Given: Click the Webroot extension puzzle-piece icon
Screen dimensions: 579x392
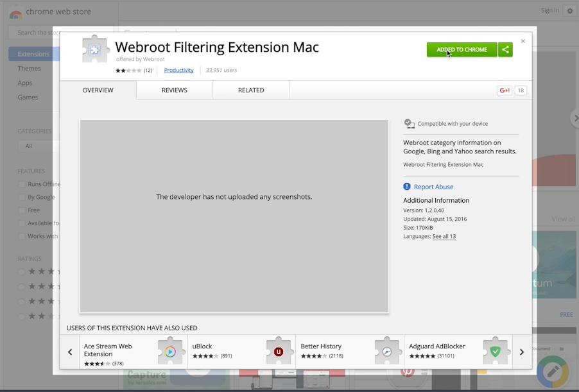Looking at the screenshot, I should pyautogui.click(x=95, y=49).
